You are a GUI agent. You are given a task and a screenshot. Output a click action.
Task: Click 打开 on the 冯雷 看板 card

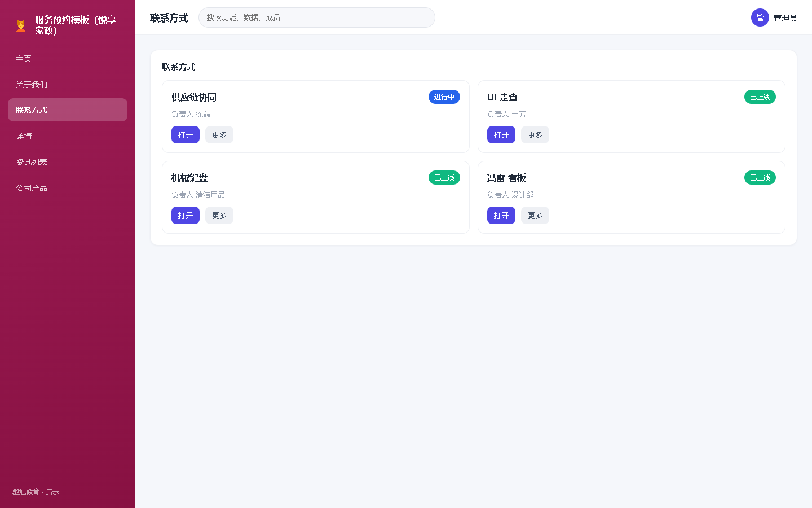coord(501,216)
